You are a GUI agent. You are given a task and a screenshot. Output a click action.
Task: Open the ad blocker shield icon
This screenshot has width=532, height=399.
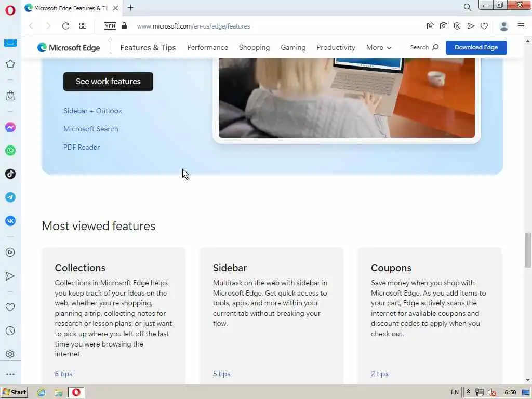pyautogui.click(x=457, y=26)
